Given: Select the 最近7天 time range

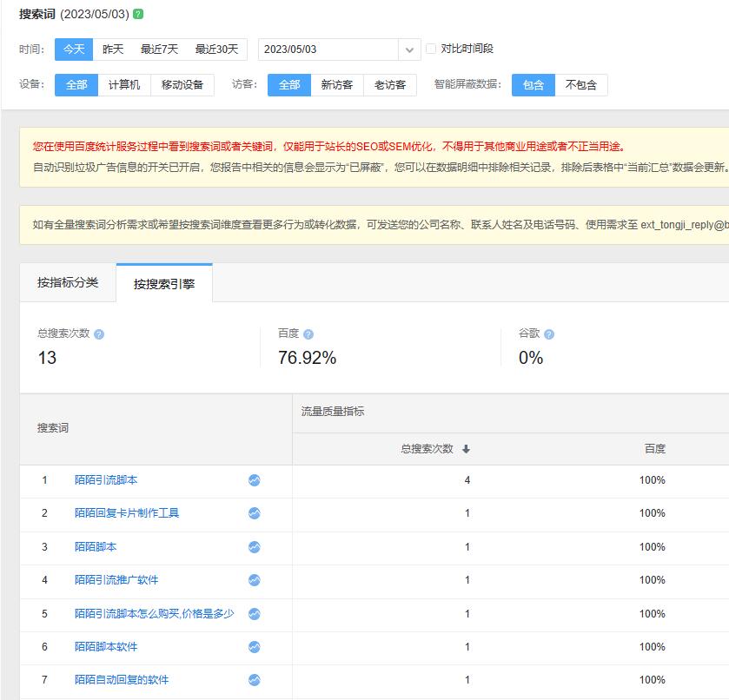Looking at the screenshot, I should pos(160,50).
